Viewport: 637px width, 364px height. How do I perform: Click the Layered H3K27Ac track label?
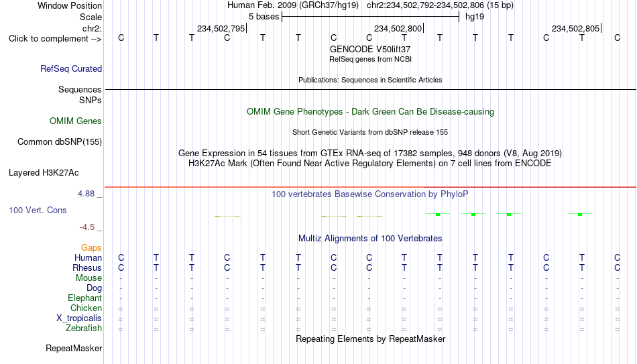click(44, 173)
